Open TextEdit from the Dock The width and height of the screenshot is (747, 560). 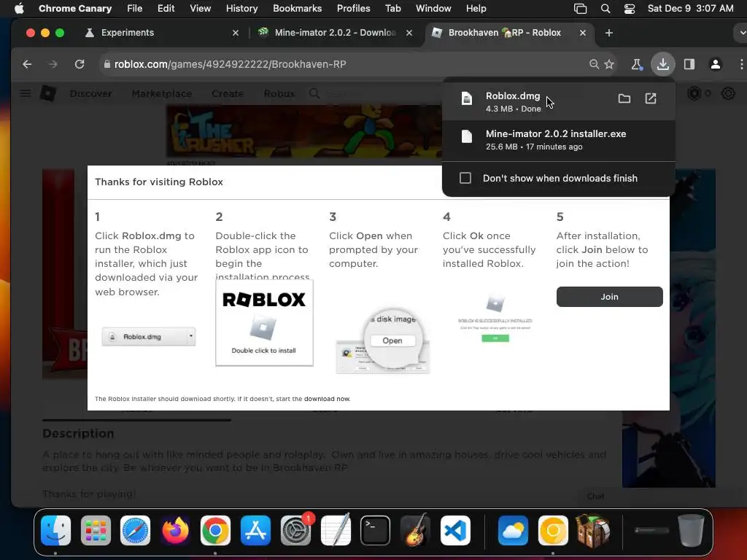(336, 531)
